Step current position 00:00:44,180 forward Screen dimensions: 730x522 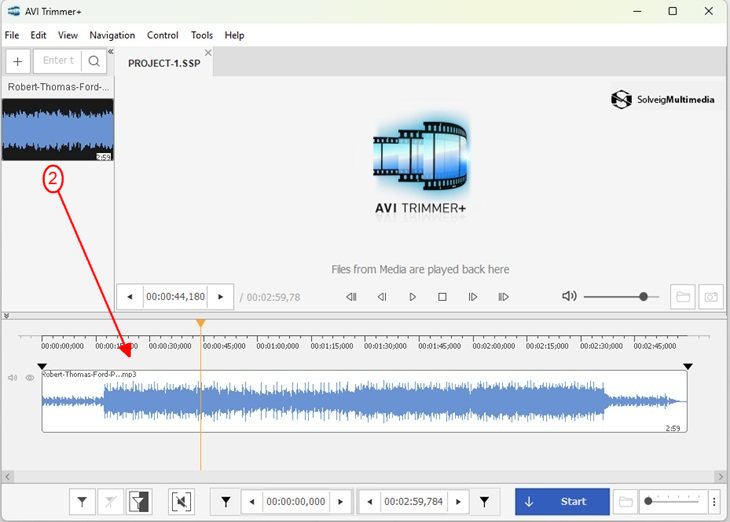coord(221,297)
